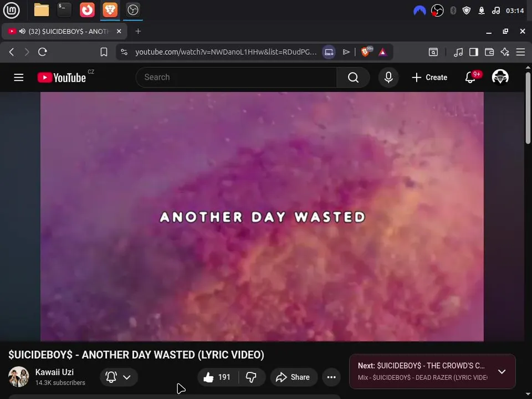The image size is (532, 399).
Task: Open YouTube guide hamburger menu
Action: coord(19,78)
